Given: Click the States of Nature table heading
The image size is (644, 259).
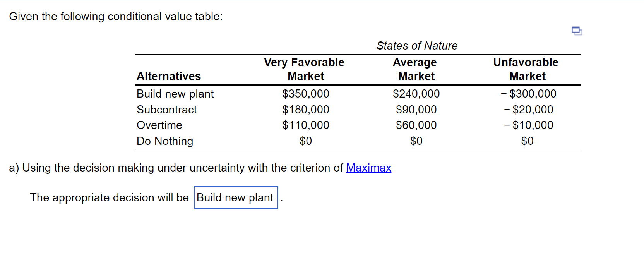Looking at the screenshot, I should coord(417,46).
